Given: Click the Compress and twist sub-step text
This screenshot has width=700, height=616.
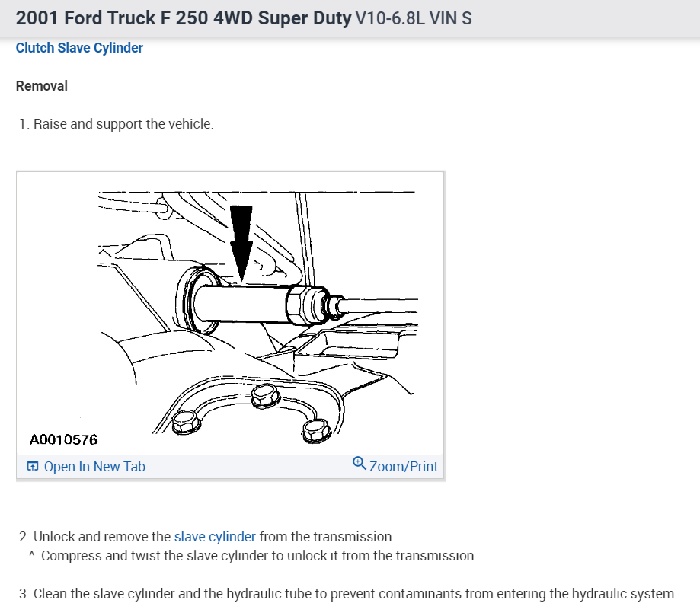Looking at the screenshot, I should point(259,556).
